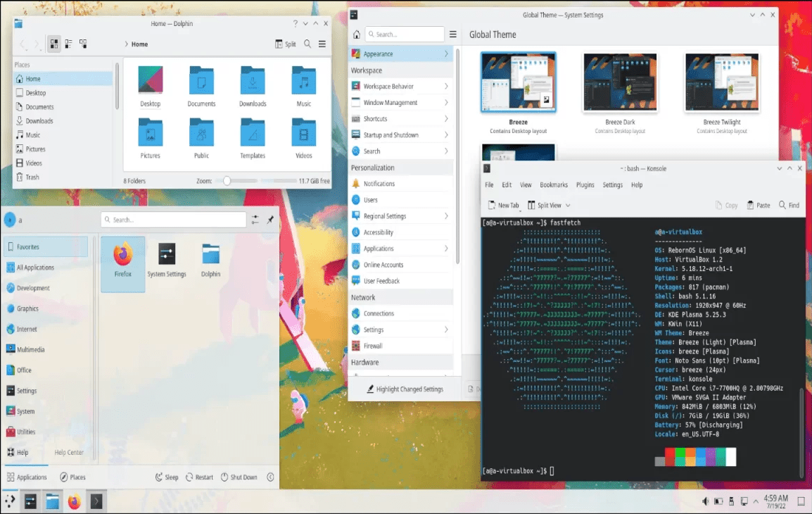Click the Sleep button in launcher

(167, 477)
